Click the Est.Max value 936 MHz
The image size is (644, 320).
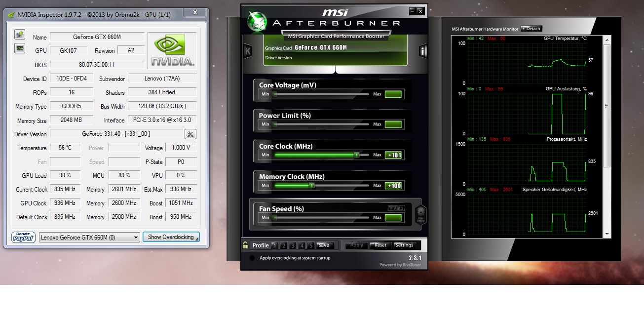181,189
